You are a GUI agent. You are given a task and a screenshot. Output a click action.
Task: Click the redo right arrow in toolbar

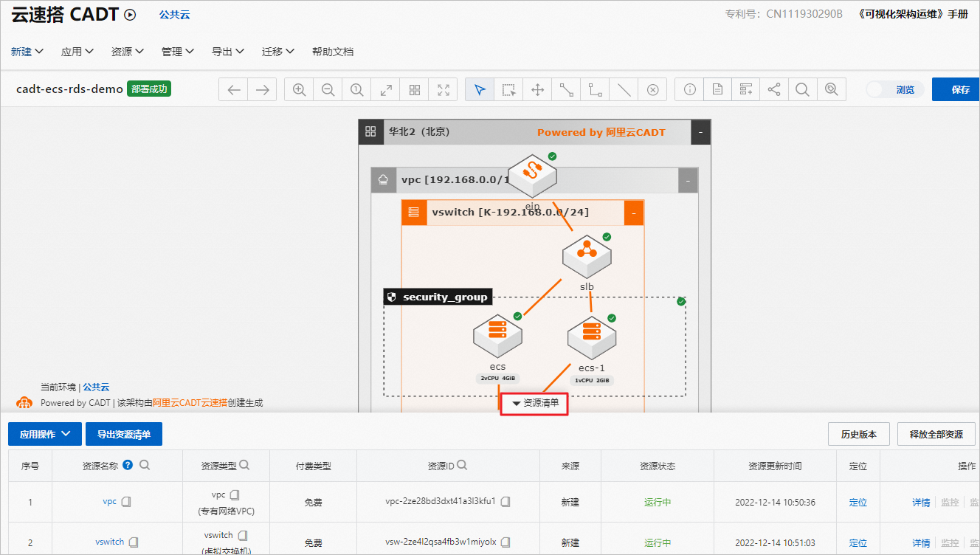[262, 90]
